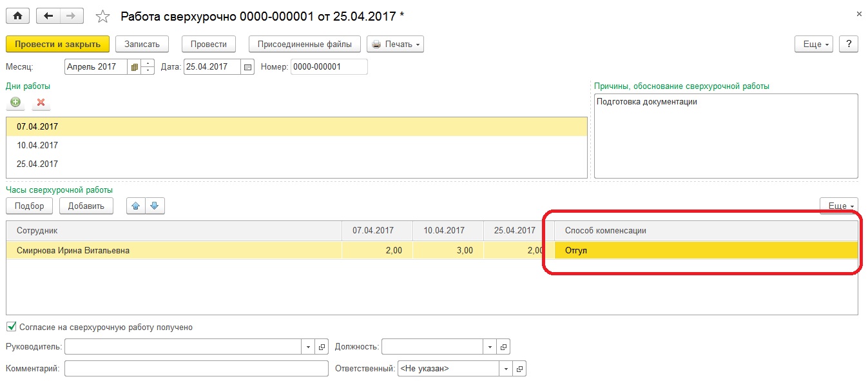Toggle Согласие на сверхурочную работу получено
The image size is (868, 381).
11,327
